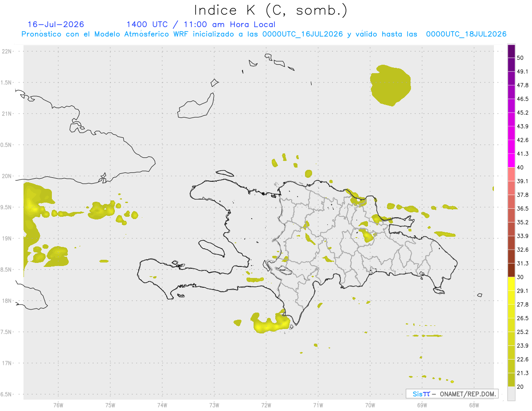Click '1400 UTC / 11:00 am Hora Local'
Viewport: 532px width, 411px height.
200,24
